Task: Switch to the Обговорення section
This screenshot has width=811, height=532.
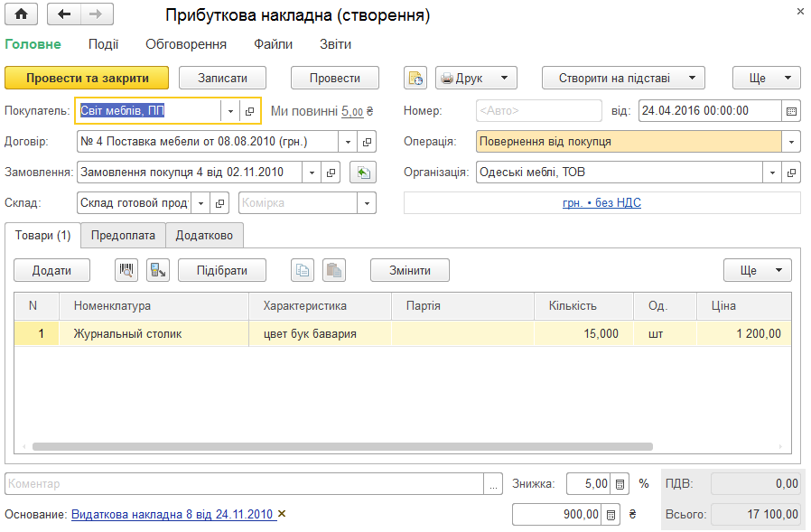Action: coord(186,44)
